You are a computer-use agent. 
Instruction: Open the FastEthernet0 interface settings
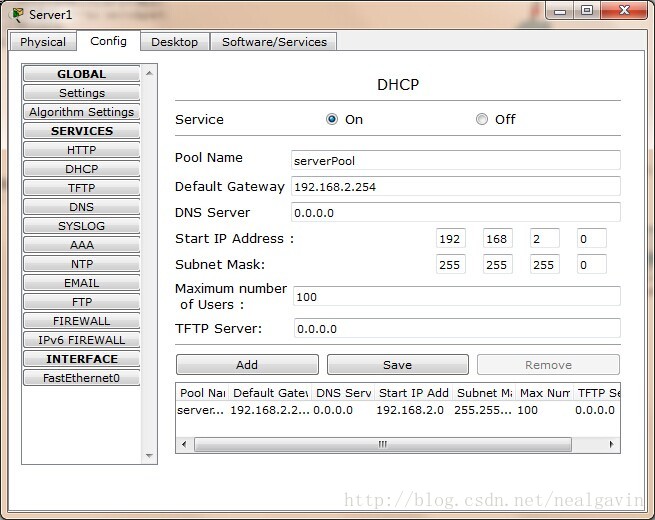81,378
